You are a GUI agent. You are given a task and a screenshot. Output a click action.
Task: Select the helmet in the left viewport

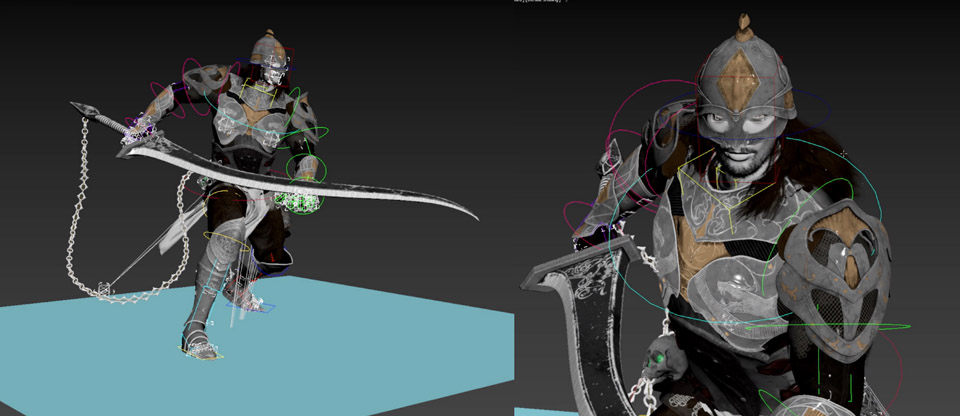(x=267, y=48)
